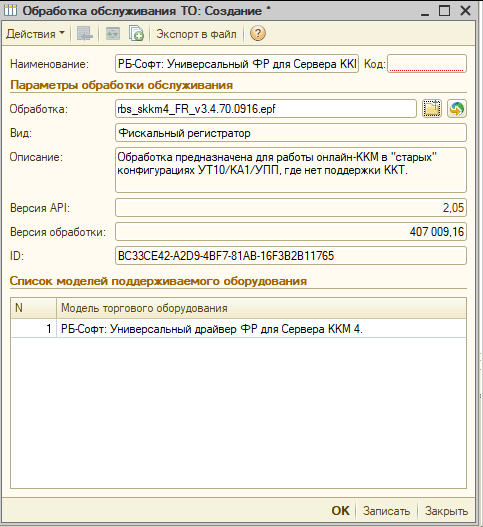The width and height of the screenshot is (483, 527).
Task: Click the folder icon to choose processing file
Action: [x=432, y=109]
